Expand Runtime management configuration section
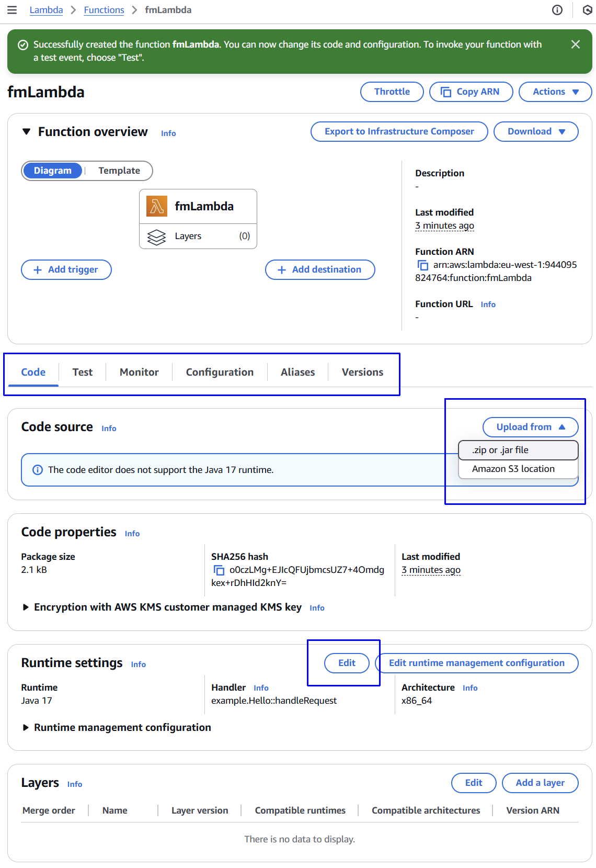The image size is (596, 868). point(26,728)
